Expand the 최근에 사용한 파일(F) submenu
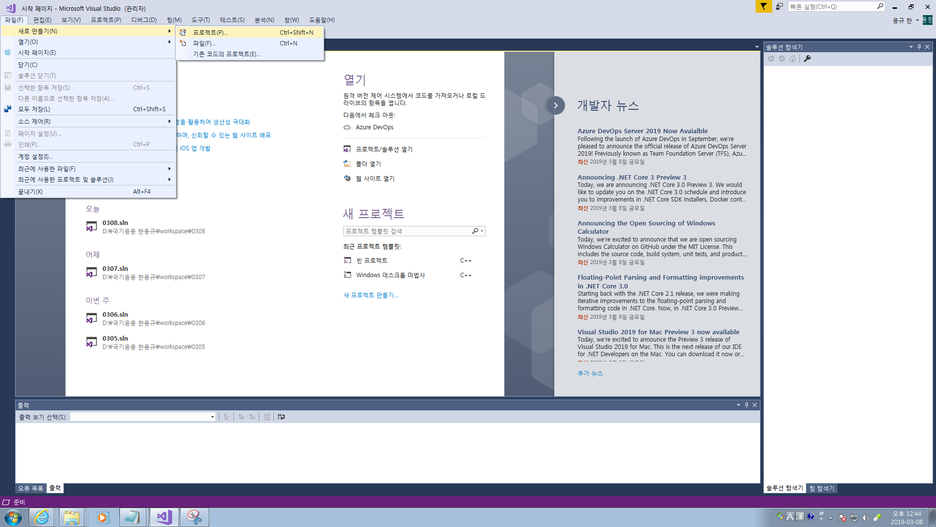Image resolution: width=936 pixels, height=527 pixels. (x=88, y=169)
